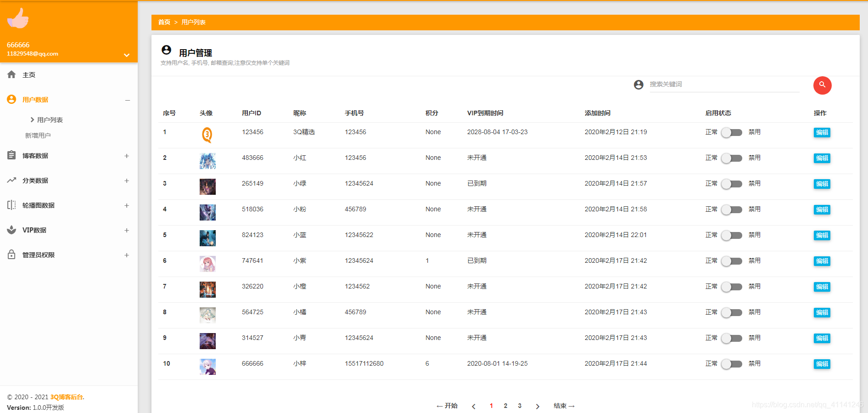
Task: Click the 轮播图数据 carousel icon
Action: [x=11, y=205]
